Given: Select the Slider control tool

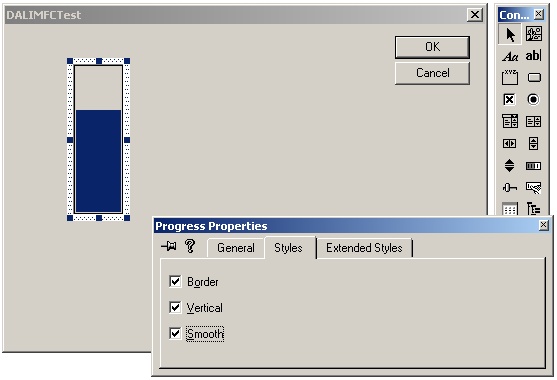Looking at the screenshot, I should pyautogui.click(x=509, y=188).
